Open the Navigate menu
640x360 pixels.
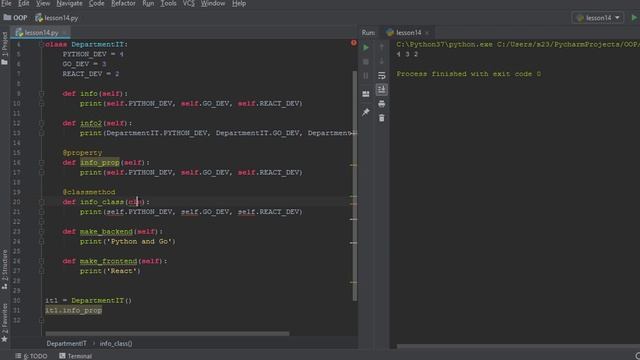tap(69, 3)
